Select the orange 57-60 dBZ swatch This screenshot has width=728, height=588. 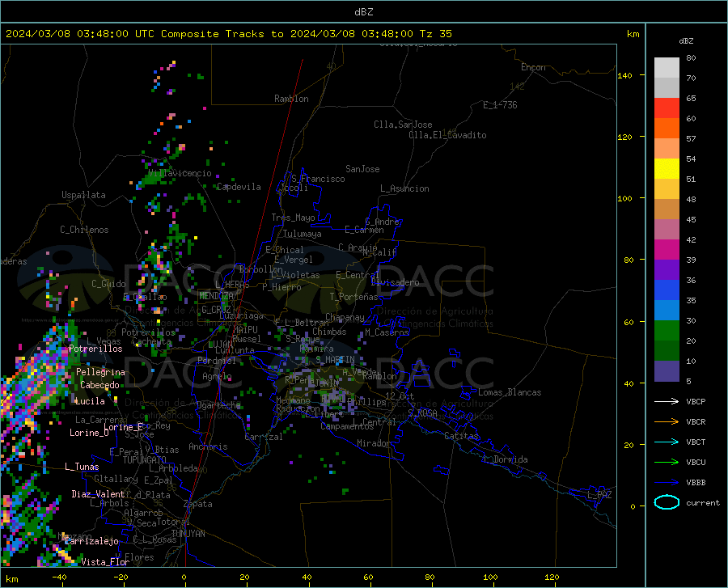tap(667, 129)
